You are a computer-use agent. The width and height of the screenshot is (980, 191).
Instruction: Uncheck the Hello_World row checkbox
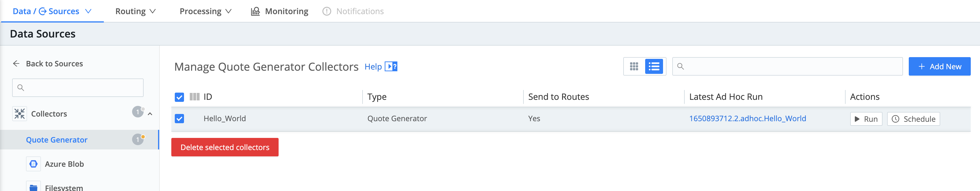click(179, 119)
